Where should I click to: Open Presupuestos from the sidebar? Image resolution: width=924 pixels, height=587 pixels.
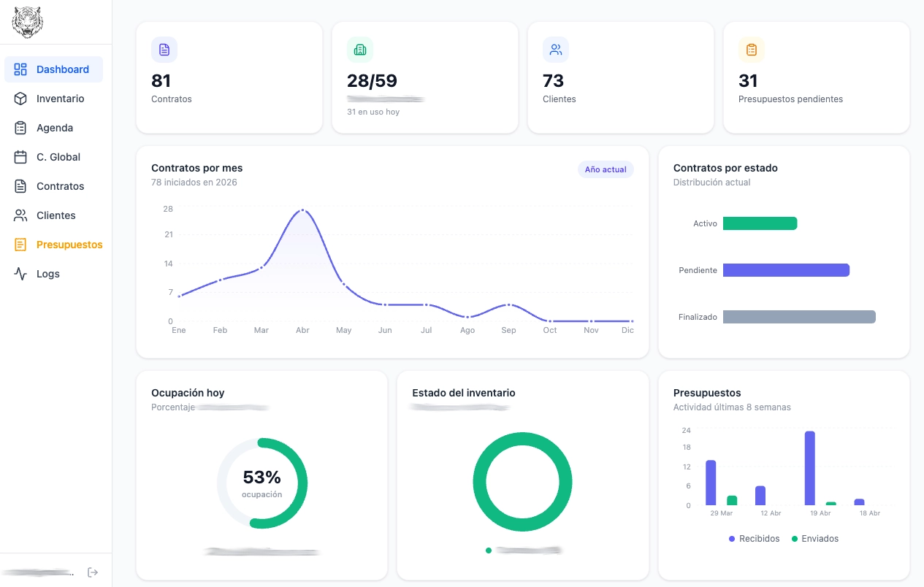[x=69, y=245]
